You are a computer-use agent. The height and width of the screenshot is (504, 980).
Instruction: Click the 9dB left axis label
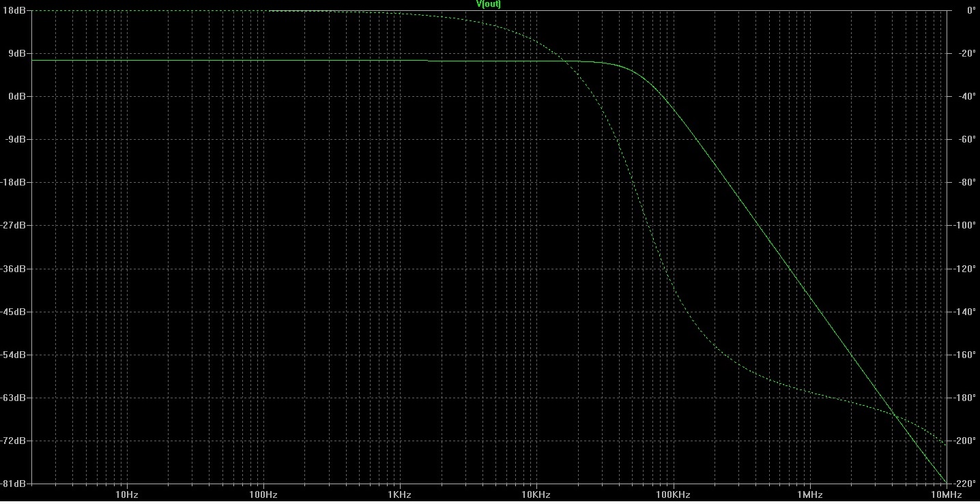click(x=18, y=53)
